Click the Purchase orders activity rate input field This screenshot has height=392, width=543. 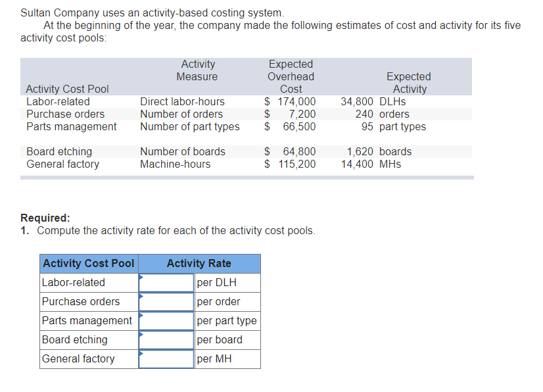coord(166,301)
